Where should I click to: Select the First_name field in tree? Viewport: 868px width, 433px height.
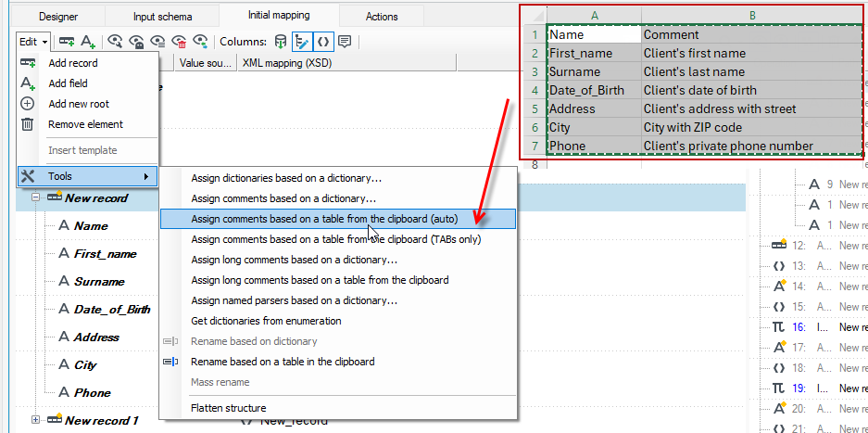106,253
